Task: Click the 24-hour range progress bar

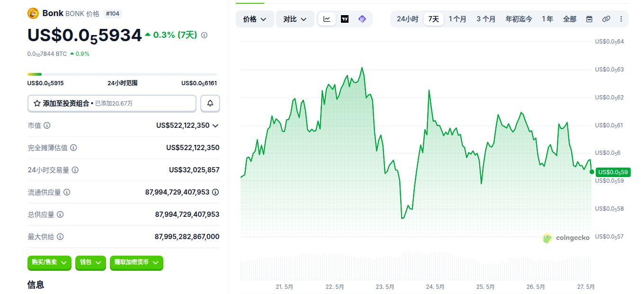Action: (122, 74)
